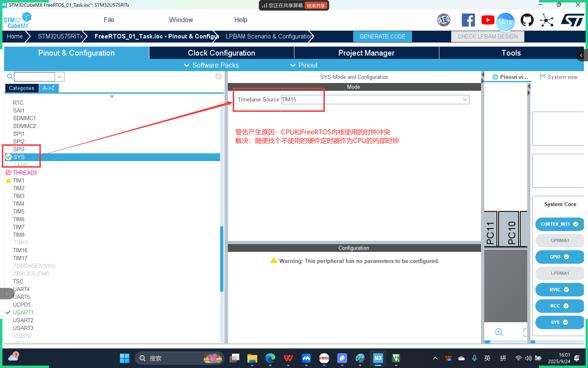This screenshot has height=368, width=588.
Task: Toggle the GPDMA1 system core button
Action: 560,240
